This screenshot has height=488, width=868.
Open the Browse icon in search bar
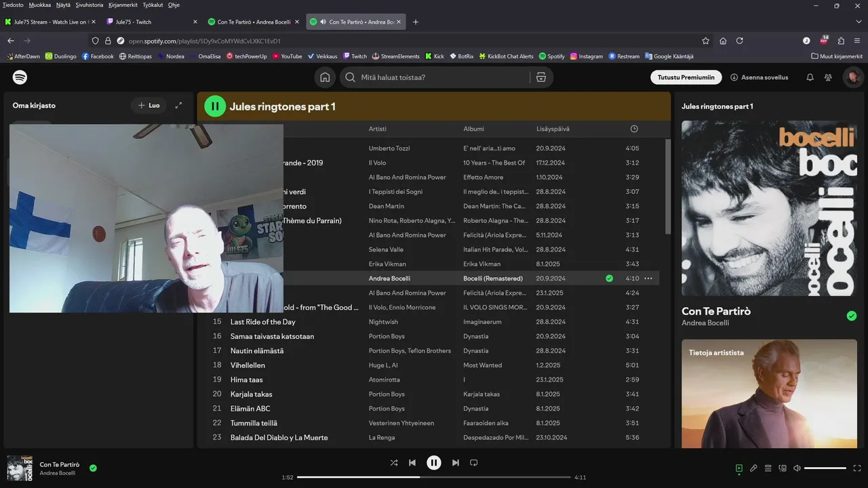540,77
